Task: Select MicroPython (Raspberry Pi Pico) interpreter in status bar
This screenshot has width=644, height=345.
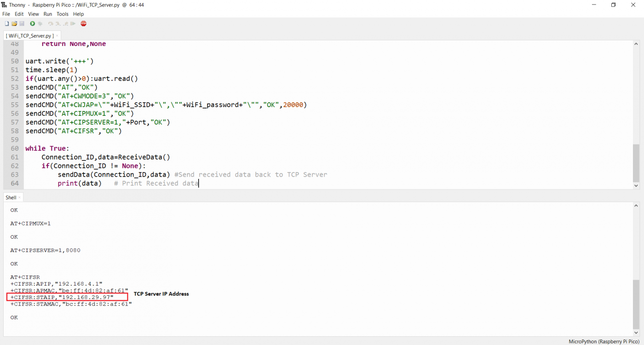Action: pos(604,341)
